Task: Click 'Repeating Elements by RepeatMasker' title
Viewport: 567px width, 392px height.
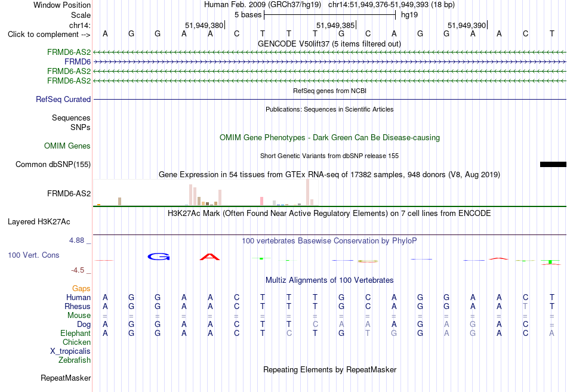Action: tap(329, 369)
